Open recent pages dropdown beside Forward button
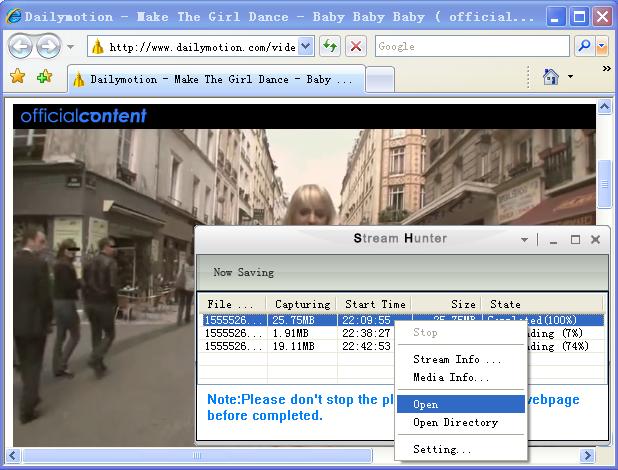Screen dimensions: 618x470 tap(71, 47)
